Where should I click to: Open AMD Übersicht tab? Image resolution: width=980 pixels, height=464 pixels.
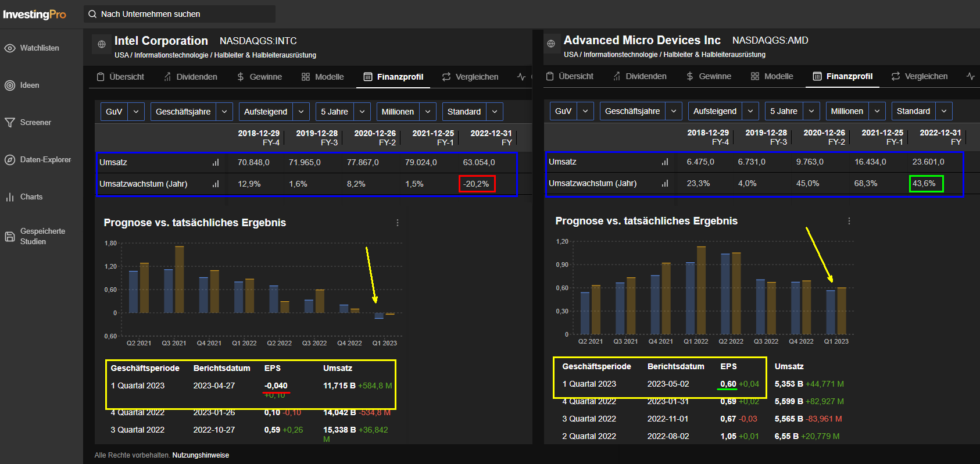(x=570, y=76)
